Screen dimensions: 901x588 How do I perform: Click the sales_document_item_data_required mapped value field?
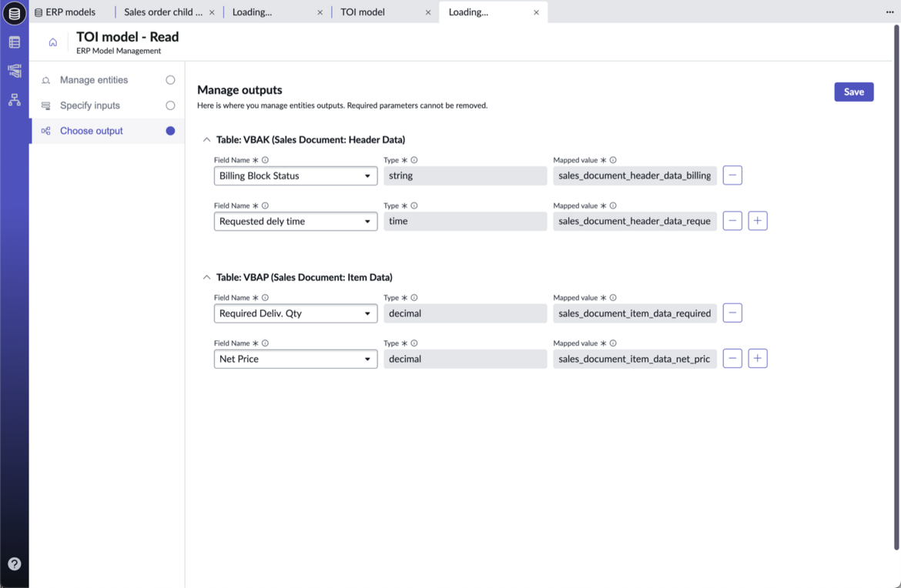pyautogui.click(x=635, y=313)
